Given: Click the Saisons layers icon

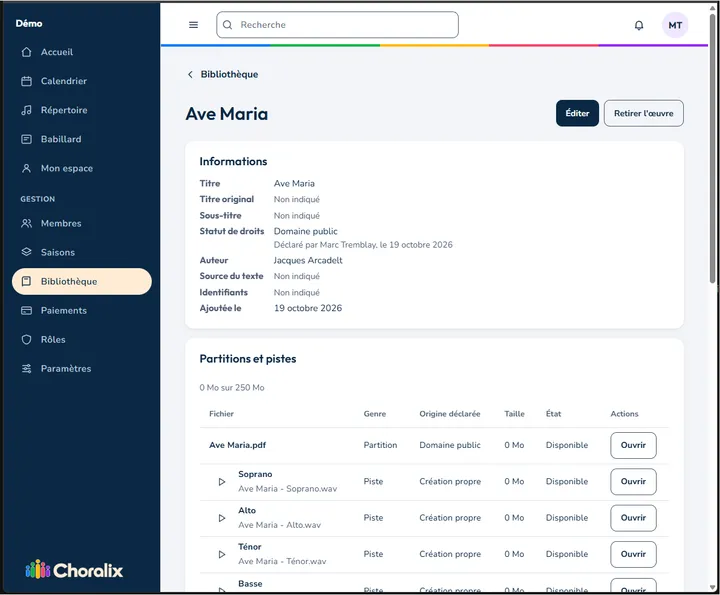Looking at the screenshot, I should pos(27,252).
